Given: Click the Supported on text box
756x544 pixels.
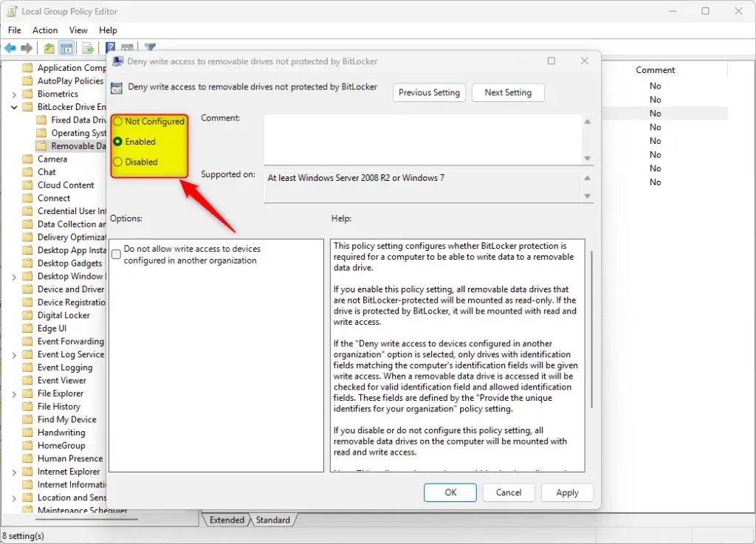Looking at the screenshot, I should pyautogui.click(x=422, y=187).
